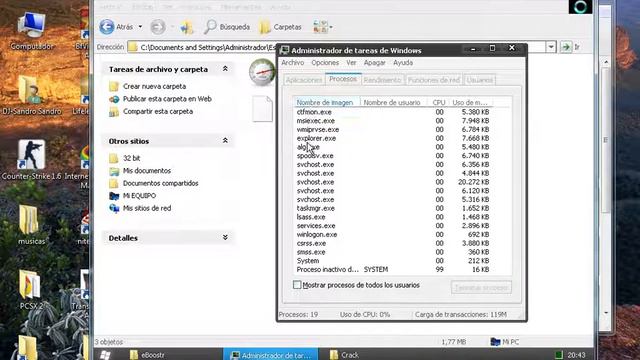Open the Computador desktop icon
This screenshot has width=640, height=360.
point(32,31)
